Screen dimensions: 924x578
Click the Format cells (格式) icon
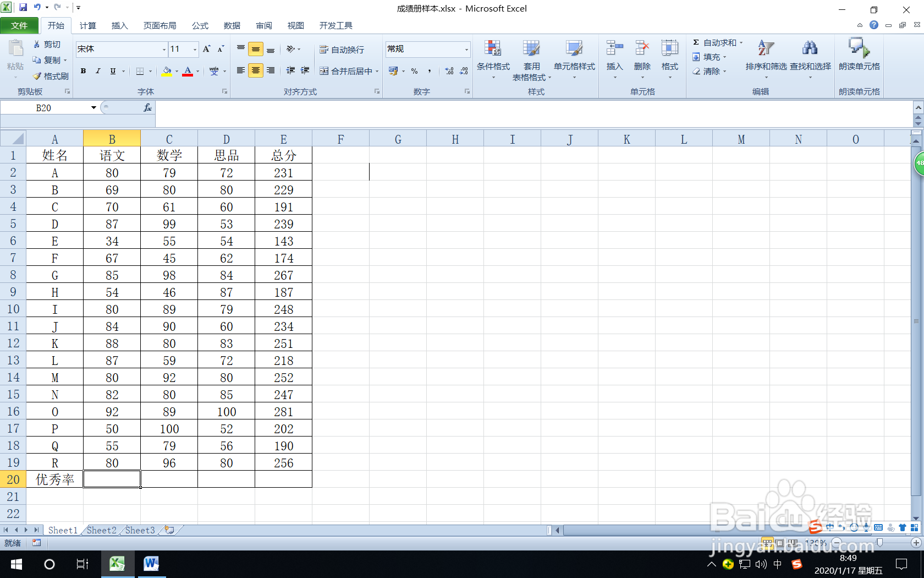point(669,48)
